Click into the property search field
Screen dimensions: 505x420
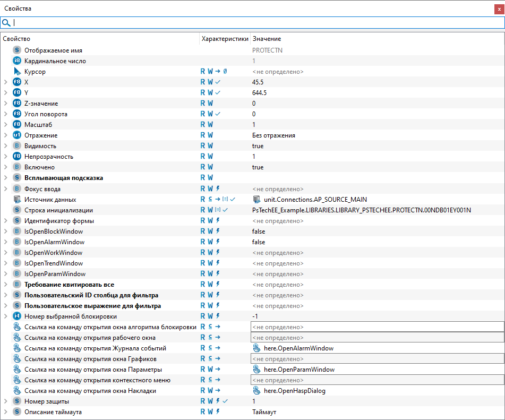pyautogui.click(x=255, y=23)
